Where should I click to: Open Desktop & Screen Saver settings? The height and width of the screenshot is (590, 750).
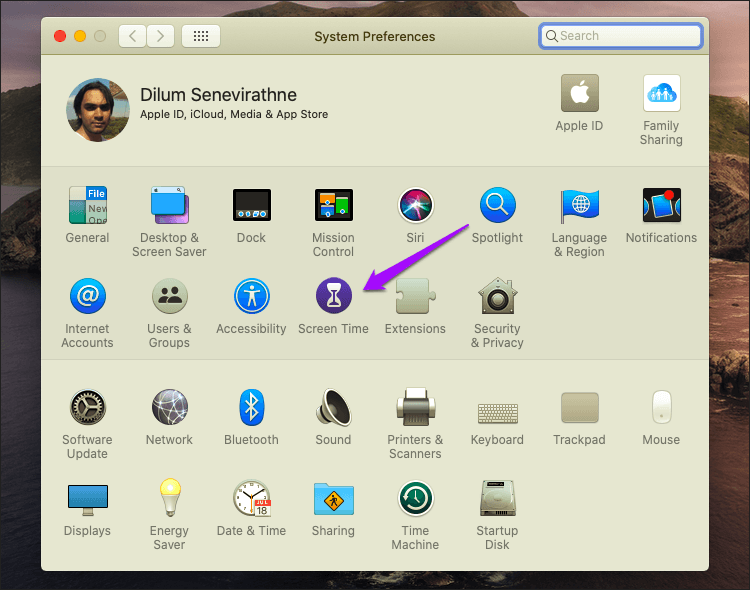coord(170,205)
